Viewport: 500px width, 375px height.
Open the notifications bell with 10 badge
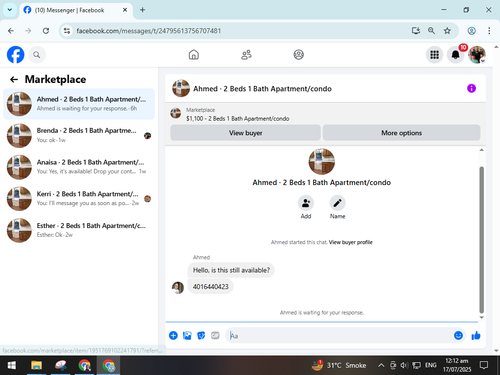(456, 55)
